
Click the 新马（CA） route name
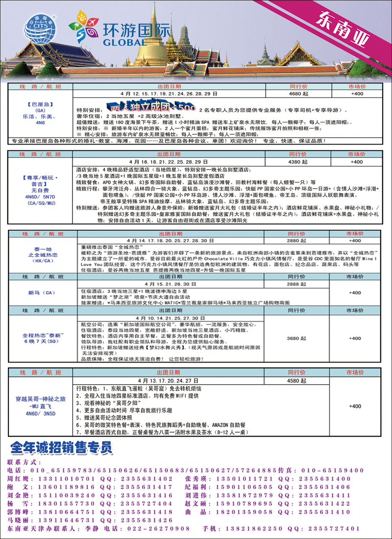tap(42, 293)
